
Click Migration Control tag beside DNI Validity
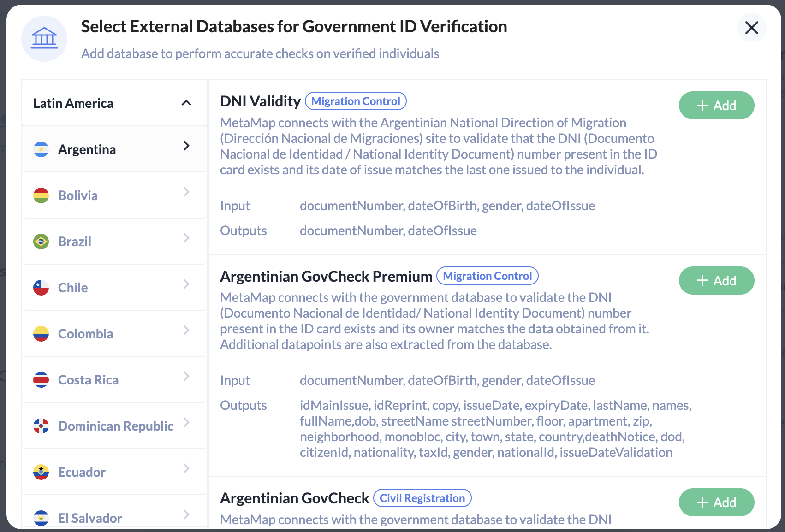coord(356,101)
